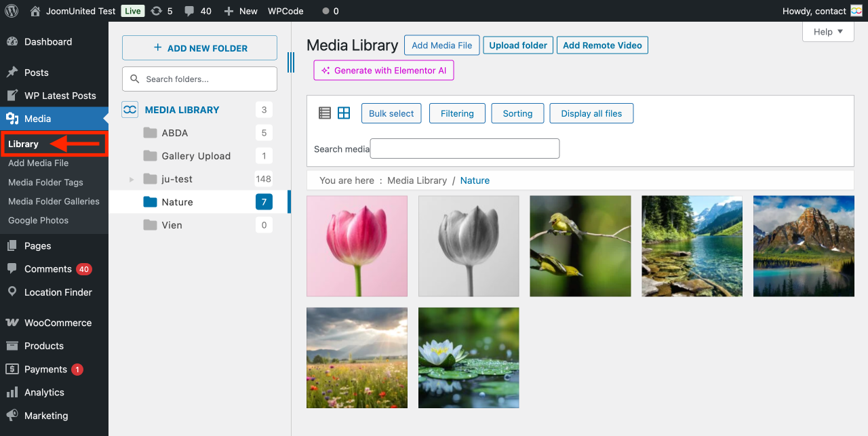Click Generate with Elementor AI button

pos(384,71)
